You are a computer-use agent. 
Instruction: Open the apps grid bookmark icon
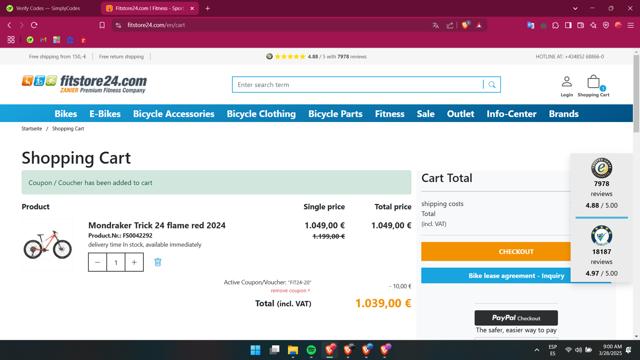11,40
